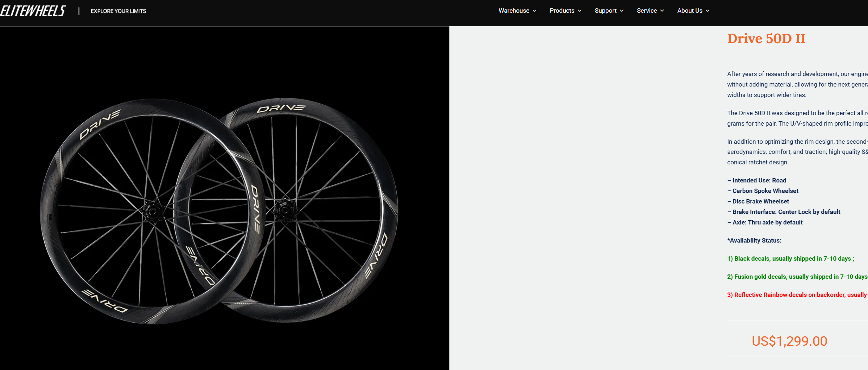Click the *Availability Status: heading
The width and height of the screenshot is (868, 370).
point(754,240)
